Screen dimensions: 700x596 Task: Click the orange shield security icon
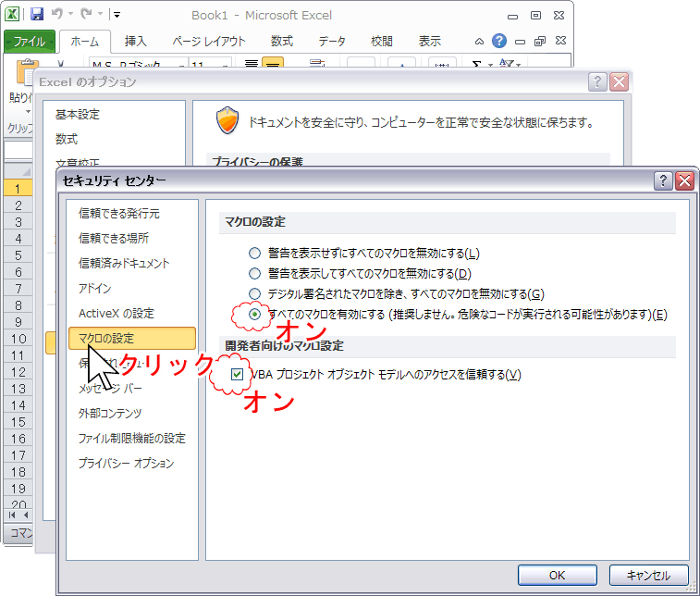click(227, 119)
